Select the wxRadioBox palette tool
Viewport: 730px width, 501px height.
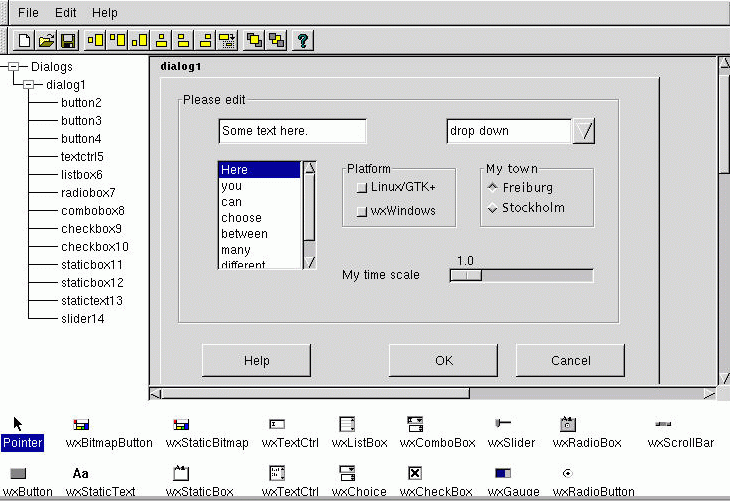click(587, 434)
